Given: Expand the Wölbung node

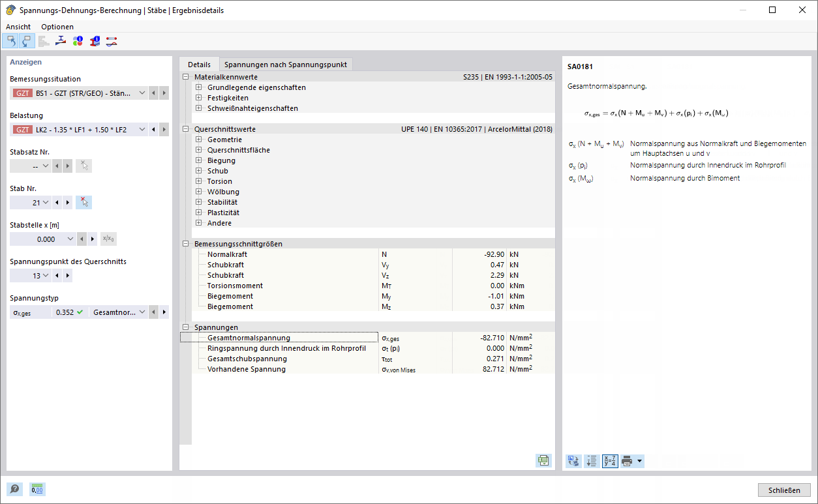Looking at the screenshot, I should click(198, 192).
